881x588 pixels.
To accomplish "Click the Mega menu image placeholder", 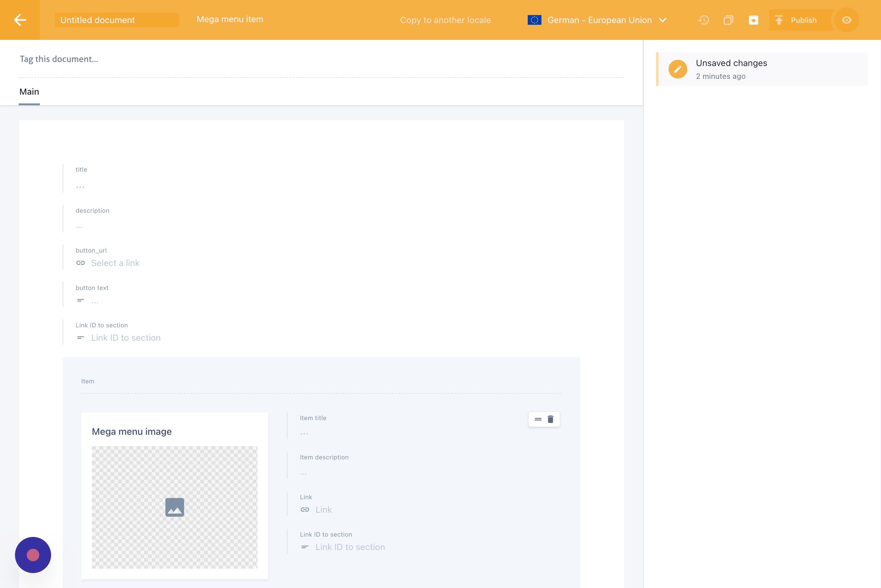I will 174,507.
